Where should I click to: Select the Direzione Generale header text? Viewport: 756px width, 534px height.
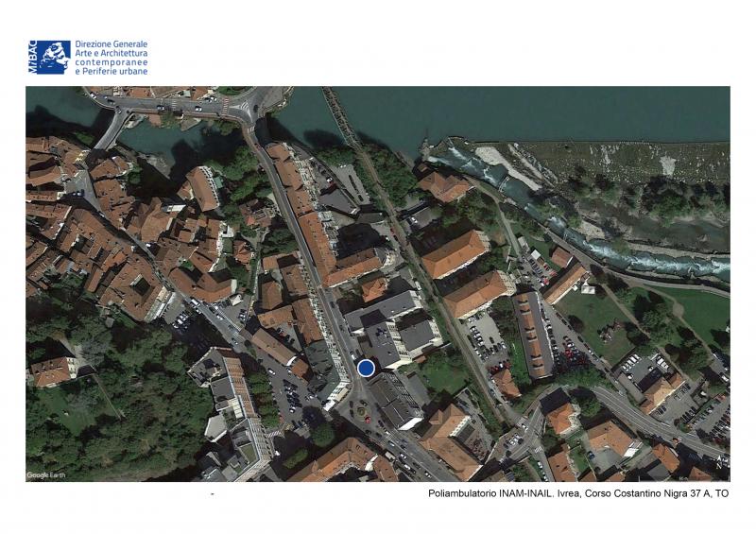111,44
